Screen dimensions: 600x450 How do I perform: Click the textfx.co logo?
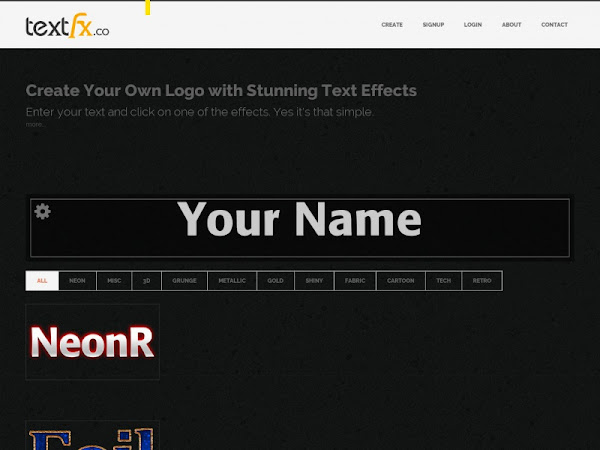(67, 26)
